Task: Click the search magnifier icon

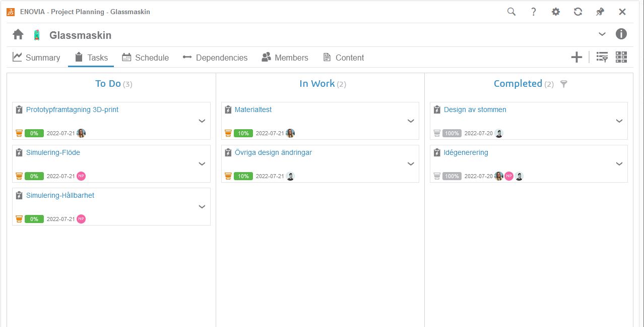Action: [511, 12]
